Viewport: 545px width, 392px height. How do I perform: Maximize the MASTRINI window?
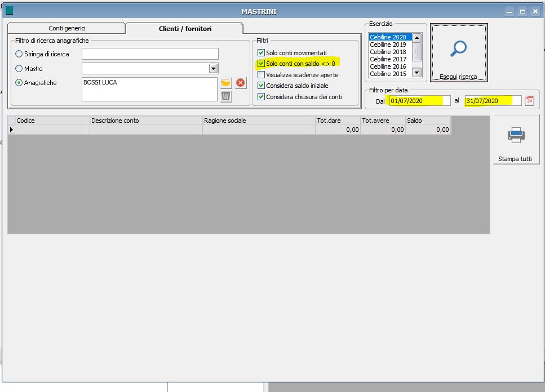(522, 11)
